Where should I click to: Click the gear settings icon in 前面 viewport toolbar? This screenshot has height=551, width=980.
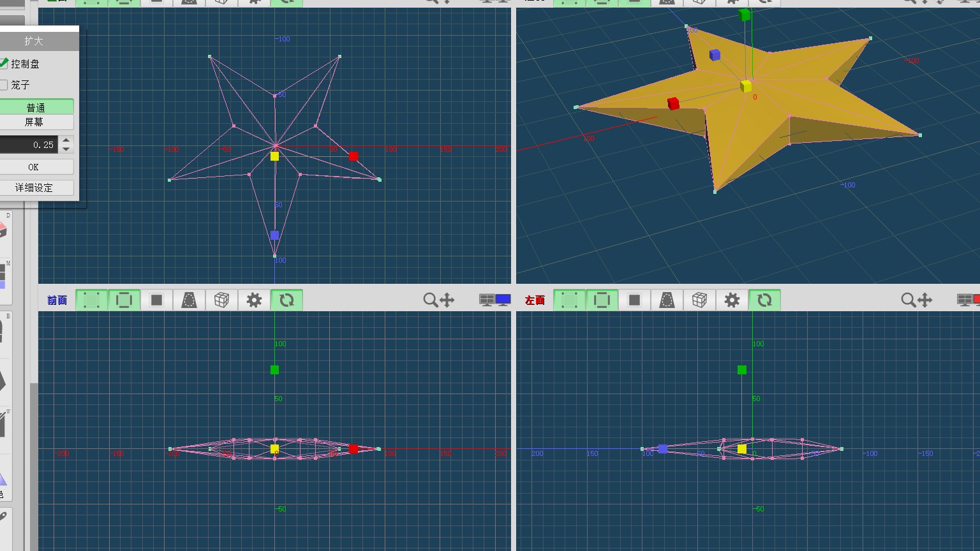[x=254, y=300]
